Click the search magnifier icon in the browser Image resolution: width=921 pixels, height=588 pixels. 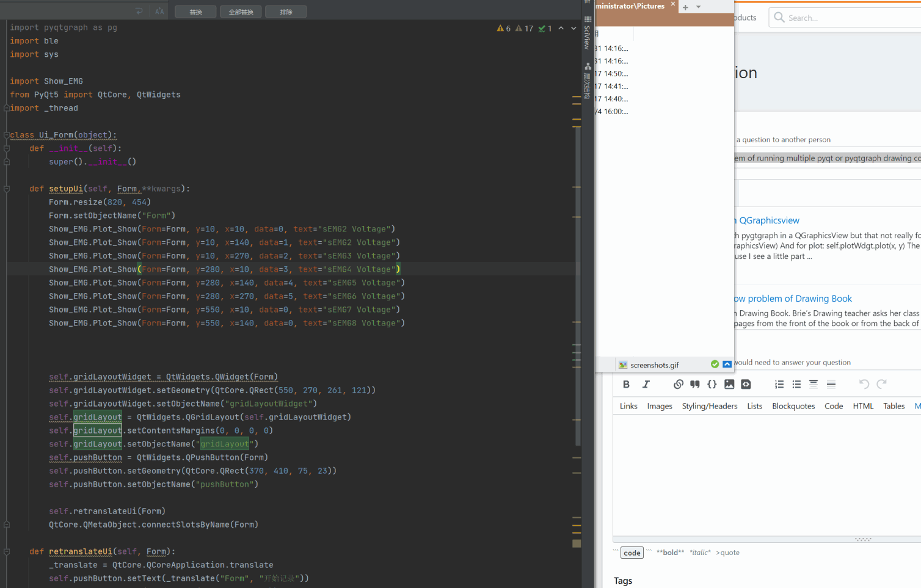pos(779,17)
